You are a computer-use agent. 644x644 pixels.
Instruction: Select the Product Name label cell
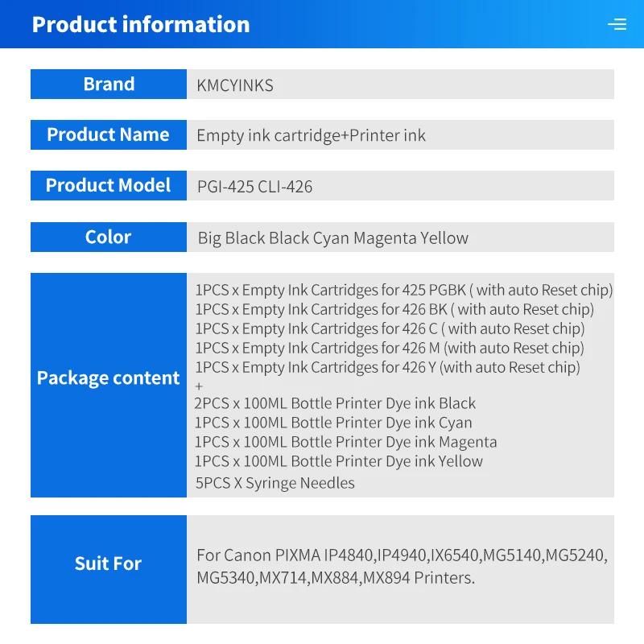109,134
